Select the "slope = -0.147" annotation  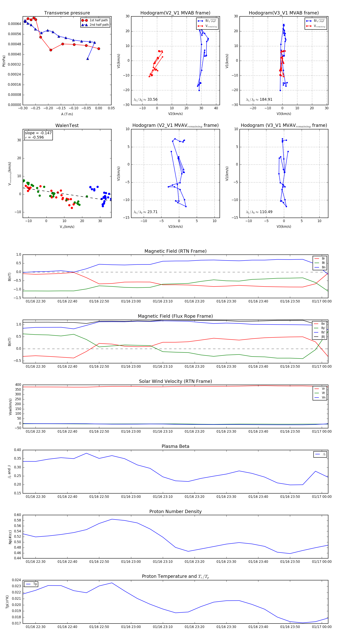pos(38,133)
